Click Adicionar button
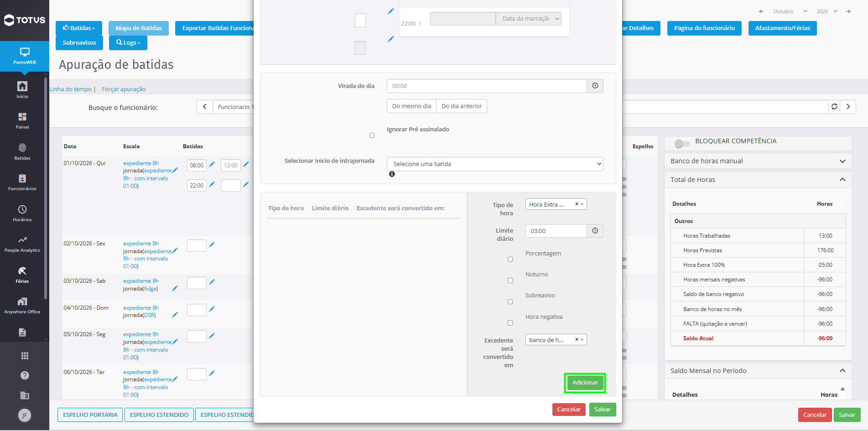This screenshot has height=431, width=868. [x=585, y=383]
